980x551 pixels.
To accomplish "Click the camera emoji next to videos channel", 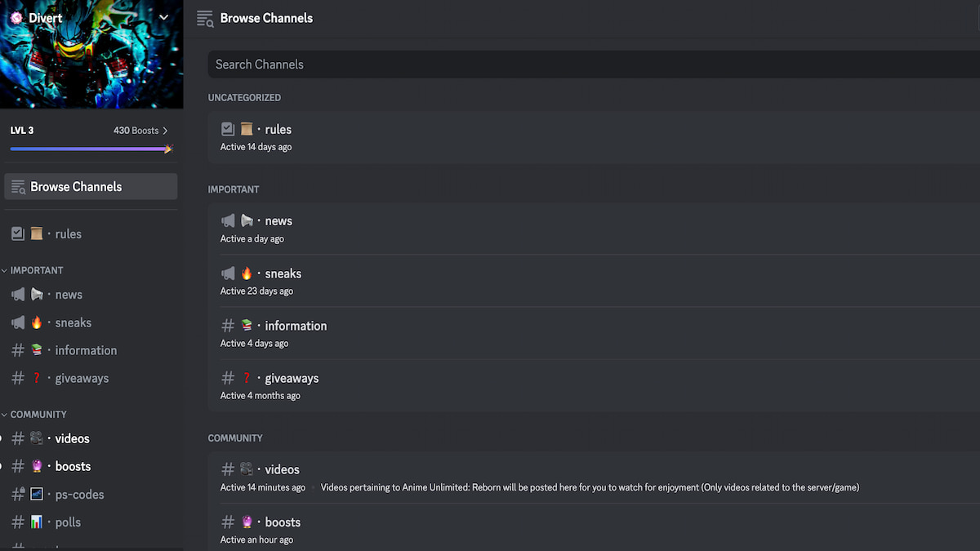I will 36,438.
